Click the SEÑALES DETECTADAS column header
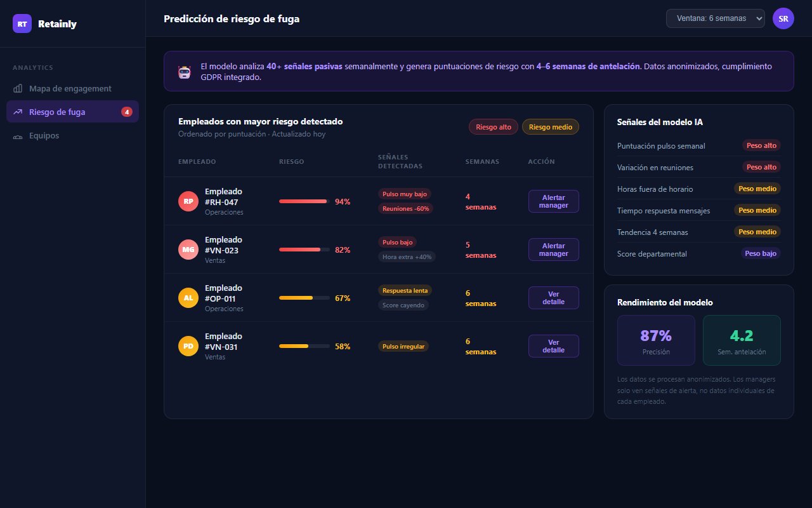This screenshot has width=812, height=508. 400,161
